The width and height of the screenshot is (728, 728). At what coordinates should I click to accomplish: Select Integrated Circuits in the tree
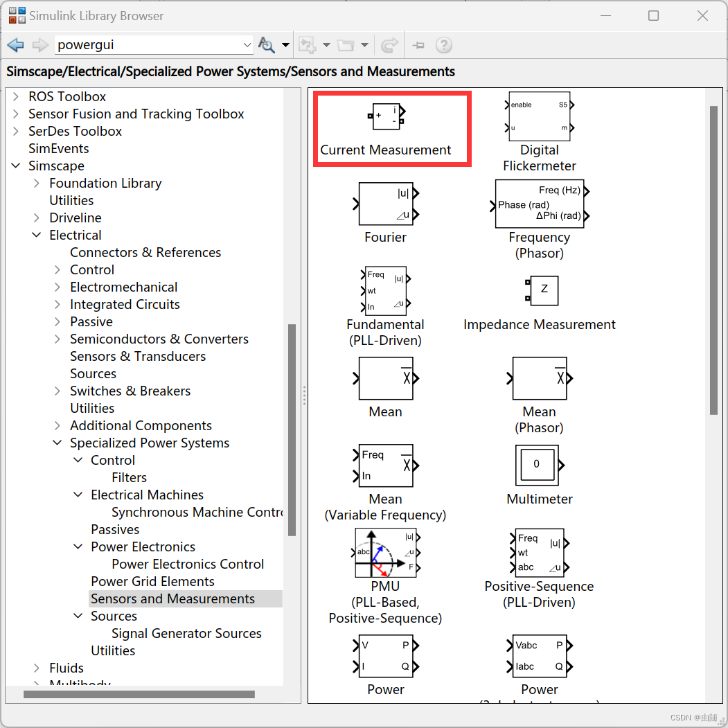click(125, 305)
